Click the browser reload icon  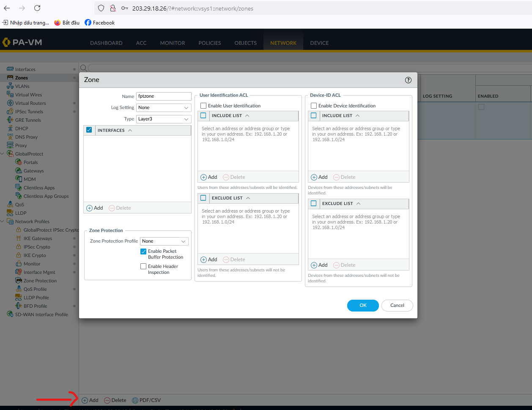(x=37, y=8)
